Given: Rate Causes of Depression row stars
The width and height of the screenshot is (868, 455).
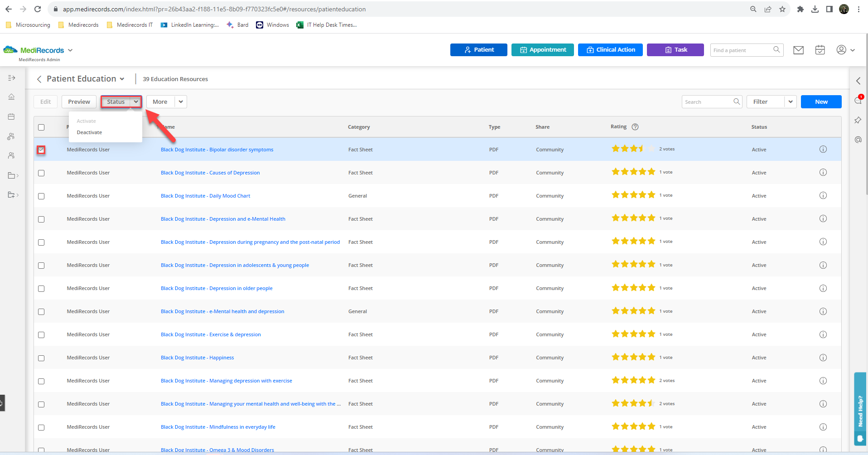Looking at the screenshot, I should 633,172.
